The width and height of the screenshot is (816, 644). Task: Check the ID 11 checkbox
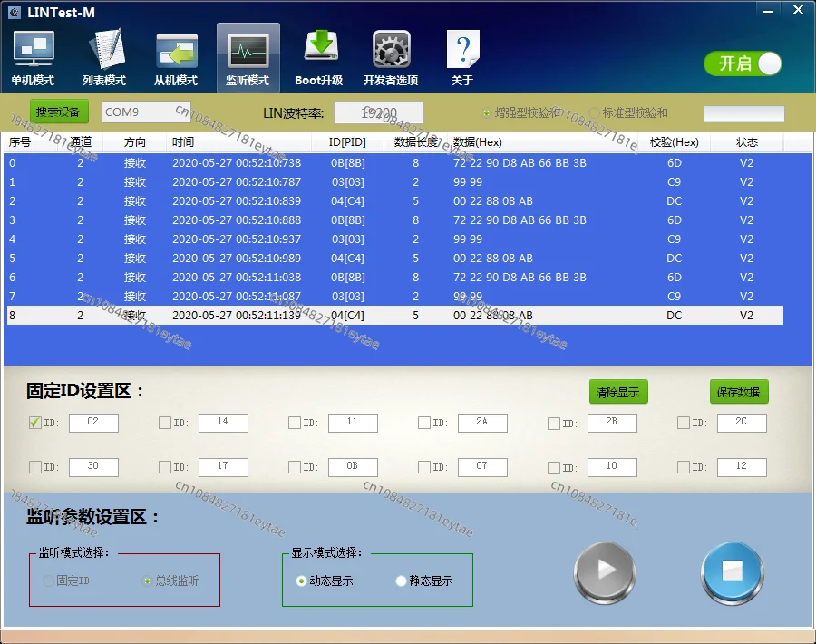click(x=295, y=423)
